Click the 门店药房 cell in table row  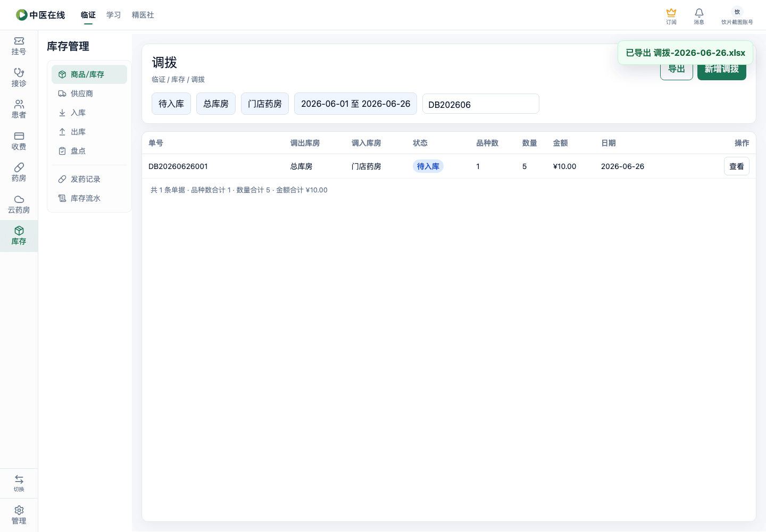coord(367,166)
